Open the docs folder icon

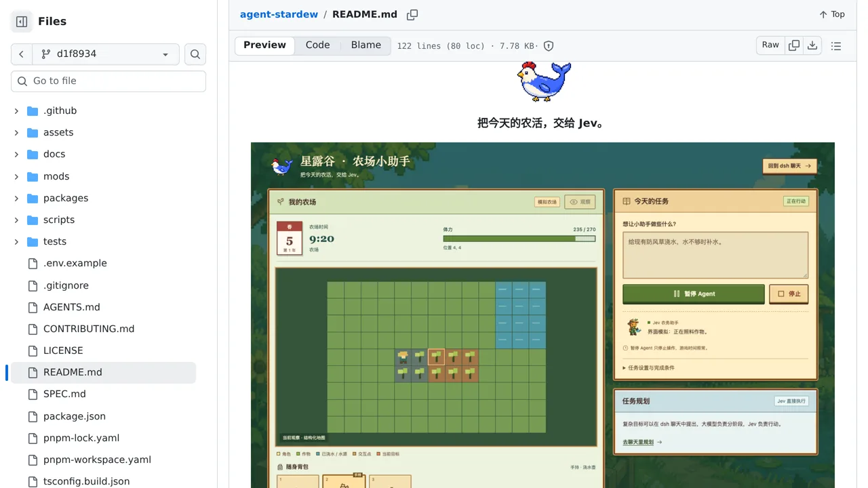click(33, 154)
